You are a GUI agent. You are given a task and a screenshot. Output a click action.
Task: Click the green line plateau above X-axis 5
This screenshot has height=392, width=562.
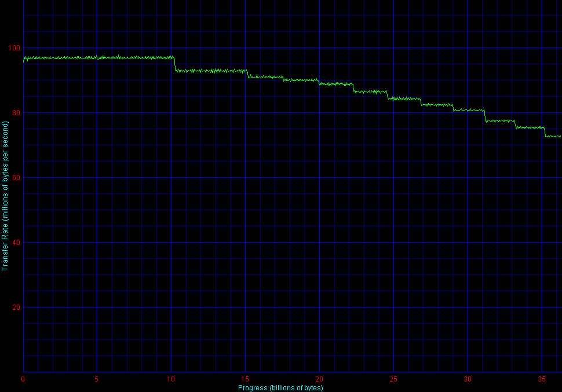pyautogui.click(x=97, y=57)
